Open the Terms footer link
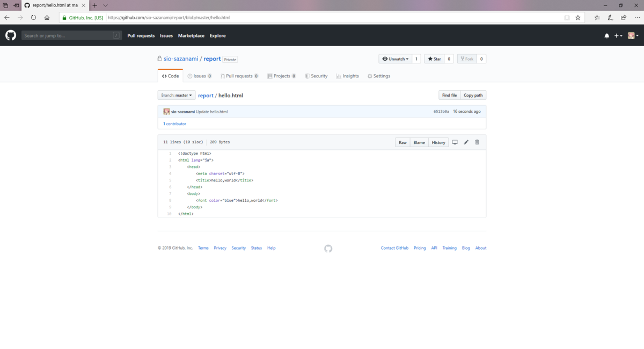644x349 pixels. pyautogui.click(x=203, y=248)
